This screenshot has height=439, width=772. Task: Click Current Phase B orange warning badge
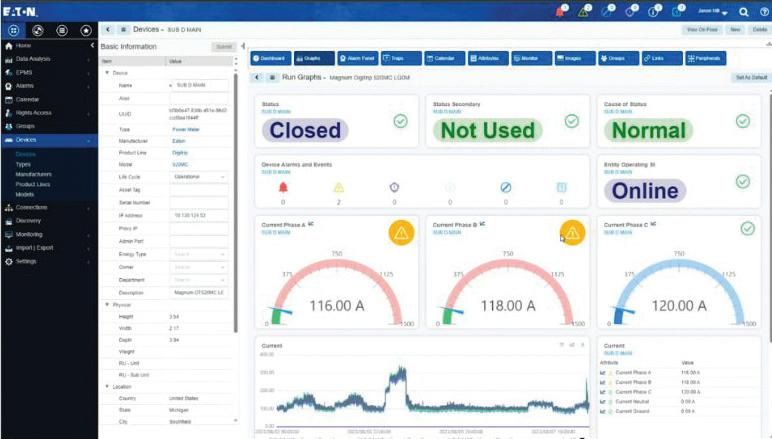[x=572, y=232]
